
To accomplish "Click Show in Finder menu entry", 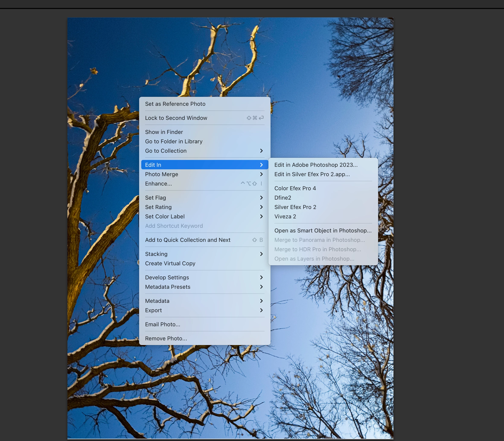I will [164, 132].
